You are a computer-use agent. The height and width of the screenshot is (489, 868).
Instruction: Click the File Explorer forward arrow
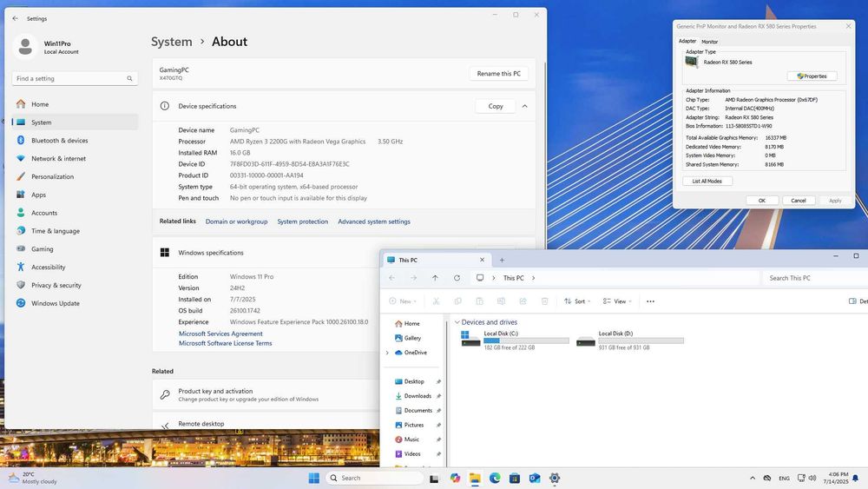point(413,278)
